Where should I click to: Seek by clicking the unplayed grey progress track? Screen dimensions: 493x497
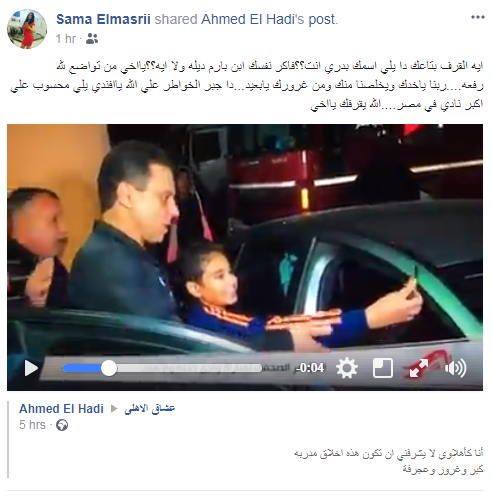click(189, 368)
